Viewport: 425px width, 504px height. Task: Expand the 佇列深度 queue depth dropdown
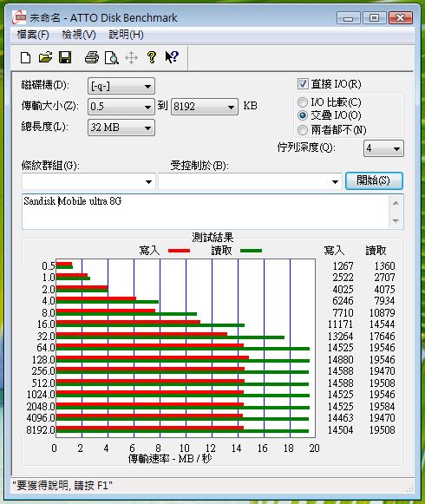click(383, 148)
